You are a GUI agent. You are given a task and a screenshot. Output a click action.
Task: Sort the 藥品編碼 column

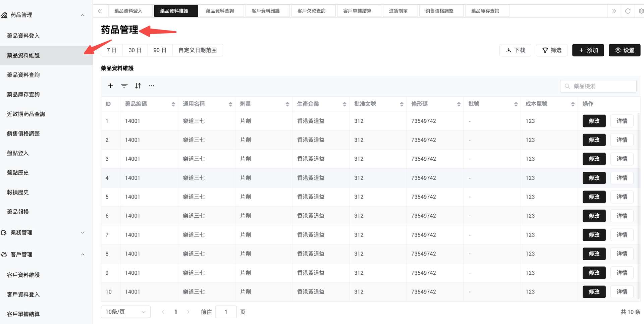click(x=173, y=104)
